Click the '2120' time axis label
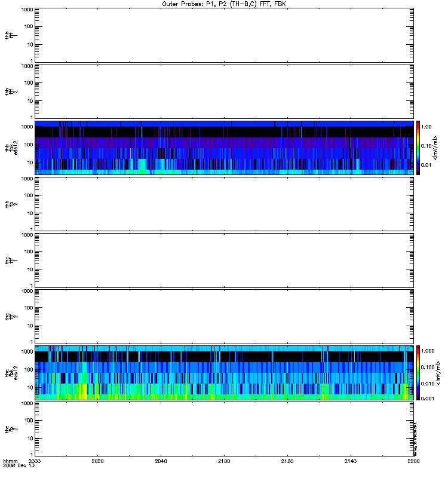The image size is (448, 478). coord(287,461)
